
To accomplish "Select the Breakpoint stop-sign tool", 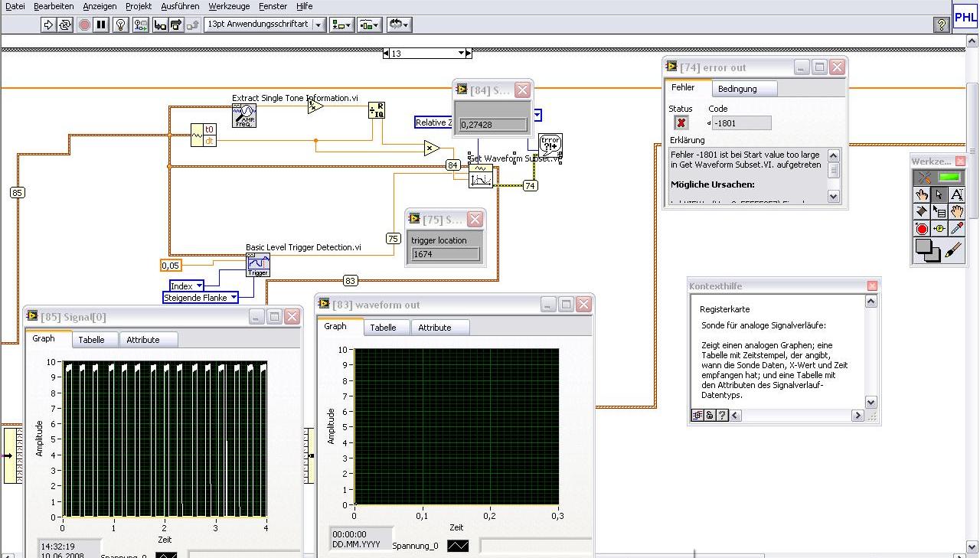I will click(922, 229).
